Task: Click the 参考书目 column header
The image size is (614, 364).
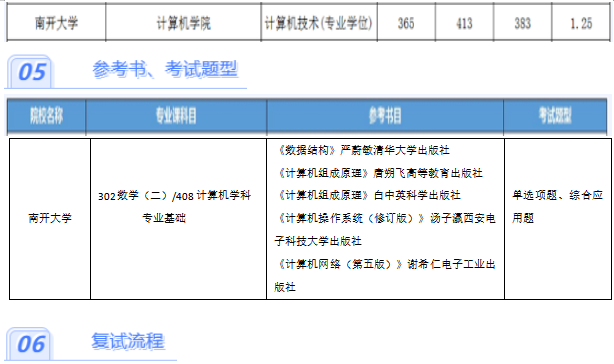Action: point(385,115)
